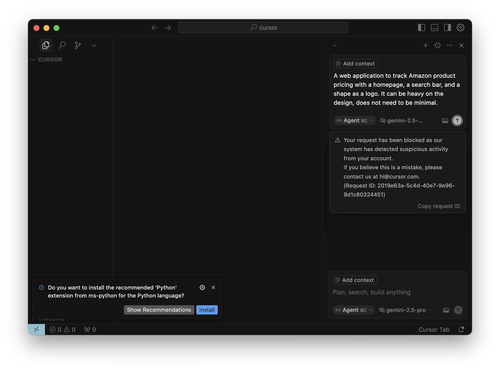This screenshot has height=372, width=500.
Task: Open Agent mode dropdown in sent message
Action: (x=354, y=121)
